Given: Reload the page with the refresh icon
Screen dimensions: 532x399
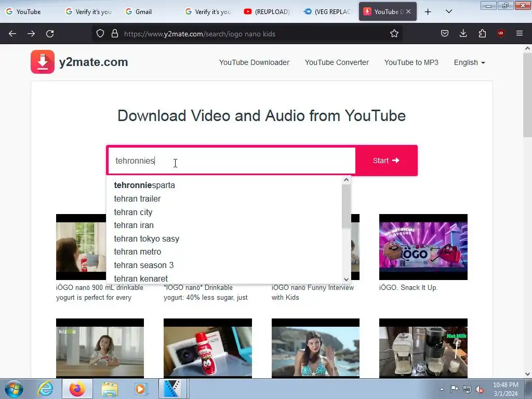Looking at the screenshot, I should pyautogui.click(x=50, y=34).
